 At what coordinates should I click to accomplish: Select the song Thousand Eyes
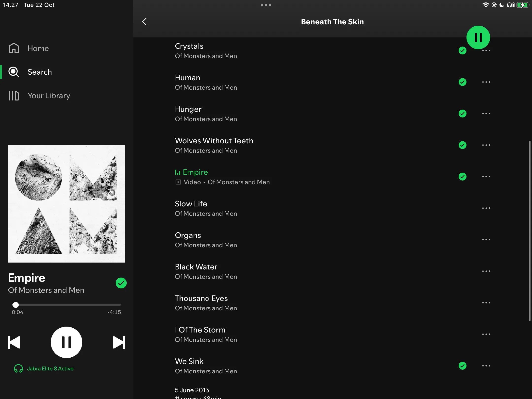pos(201,298)
